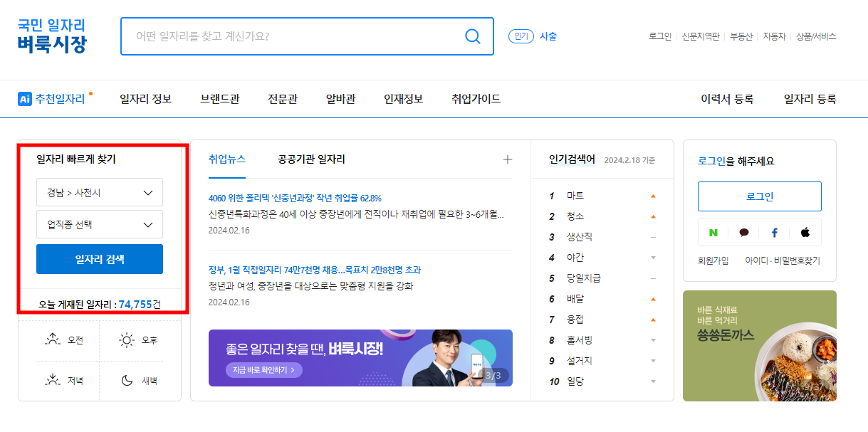Screen dimensions: 868x432
Task: Open the 인재정보 menu
Action: click(x=403, y=99)
